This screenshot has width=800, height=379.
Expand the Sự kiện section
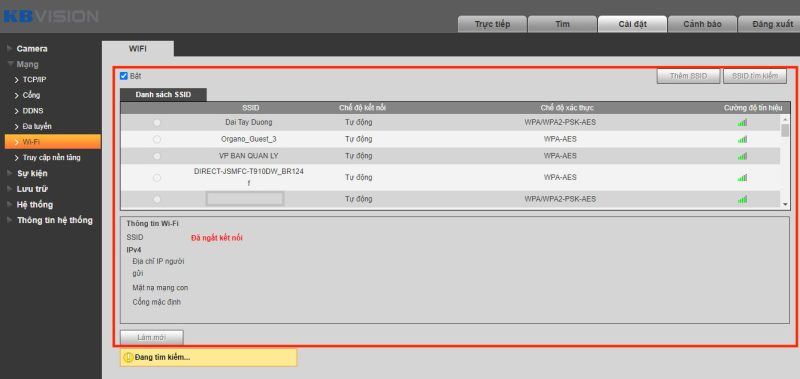click(x=32, y=173)
